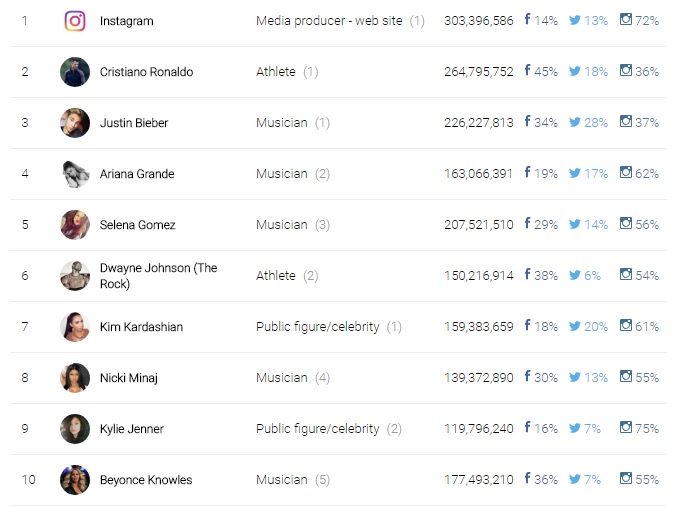The height and width of the screenshot is (507, 683).
Task: Click Twitter bird icon in Instagram row
Action: point(575,20)
